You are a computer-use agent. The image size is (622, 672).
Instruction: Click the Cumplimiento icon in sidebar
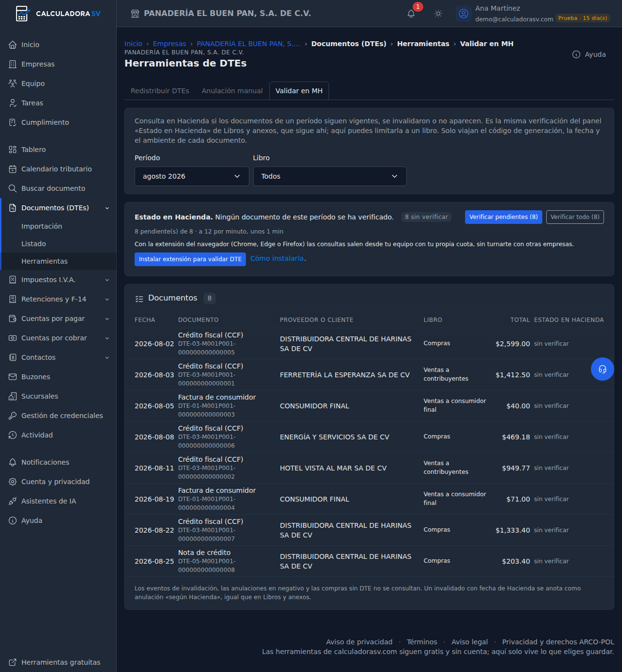click(13, 122)
